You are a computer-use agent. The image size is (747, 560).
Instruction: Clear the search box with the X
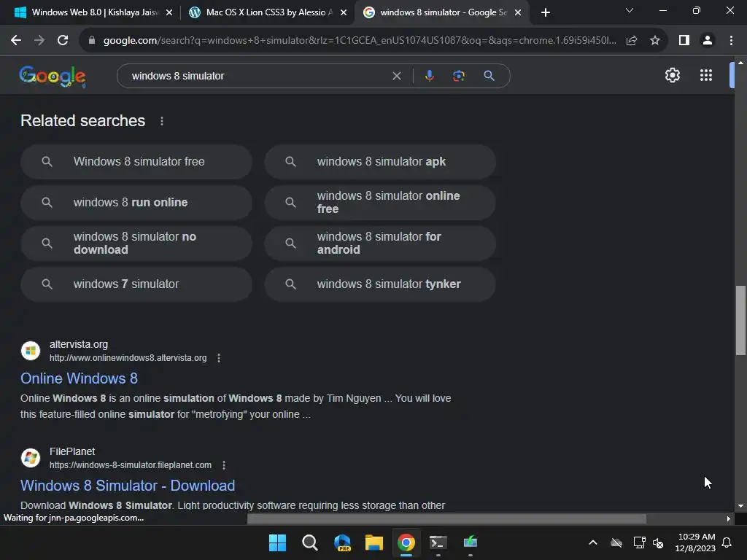coord(396,76)
